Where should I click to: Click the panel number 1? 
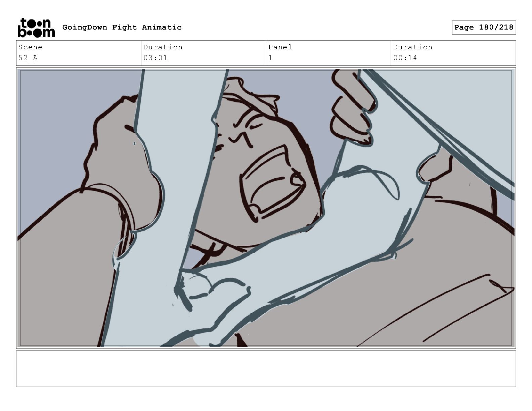(270, 58)
